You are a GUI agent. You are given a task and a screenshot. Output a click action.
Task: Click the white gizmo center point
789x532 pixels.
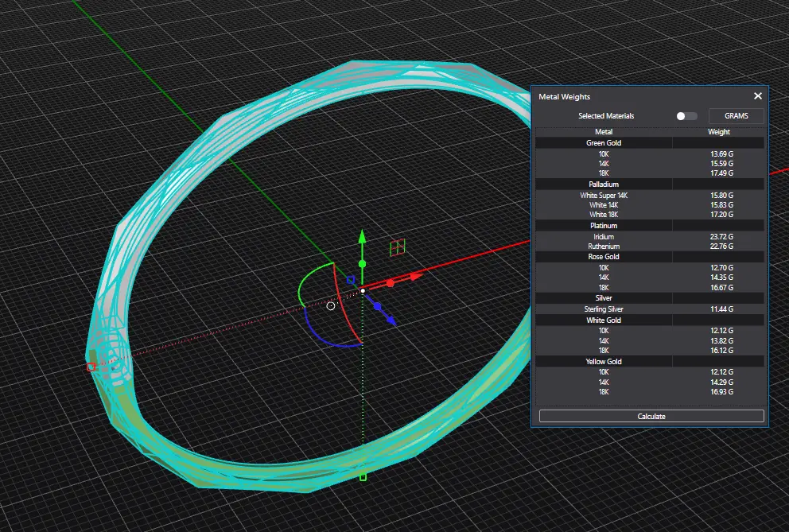(x=363, y=291)
